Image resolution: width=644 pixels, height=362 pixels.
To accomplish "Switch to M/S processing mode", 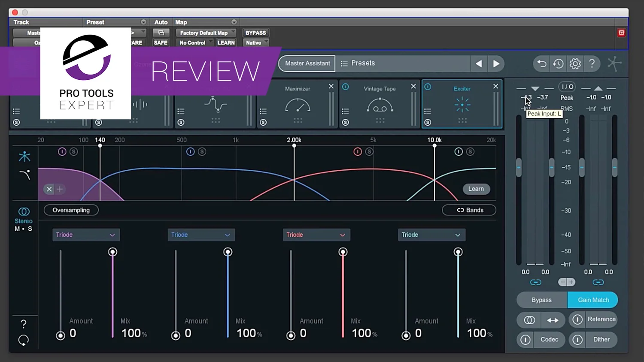I will click(23, 229).
